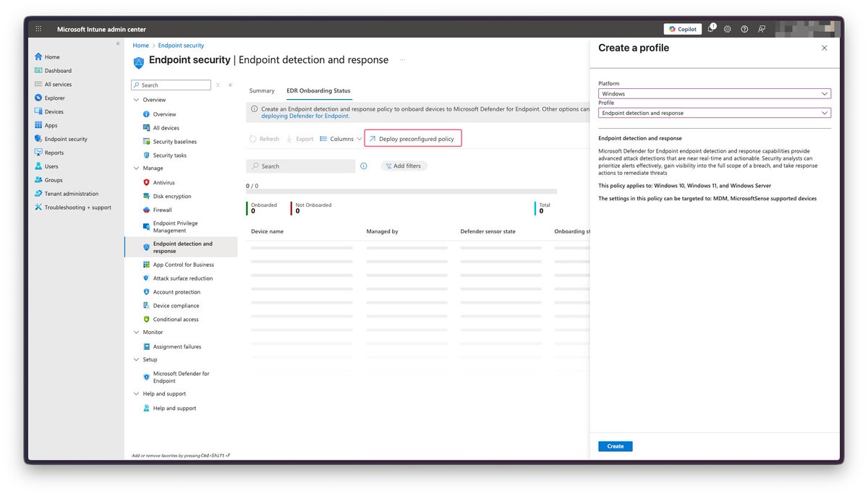Open the ellipsis menu beside the page title
Screen dimensions: 868x496
pyautogui.click(x=403, y=60)
